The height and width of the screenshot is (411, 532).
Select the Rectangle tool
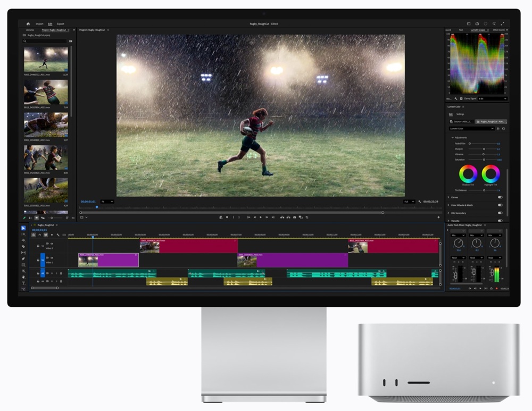[23, 265]
